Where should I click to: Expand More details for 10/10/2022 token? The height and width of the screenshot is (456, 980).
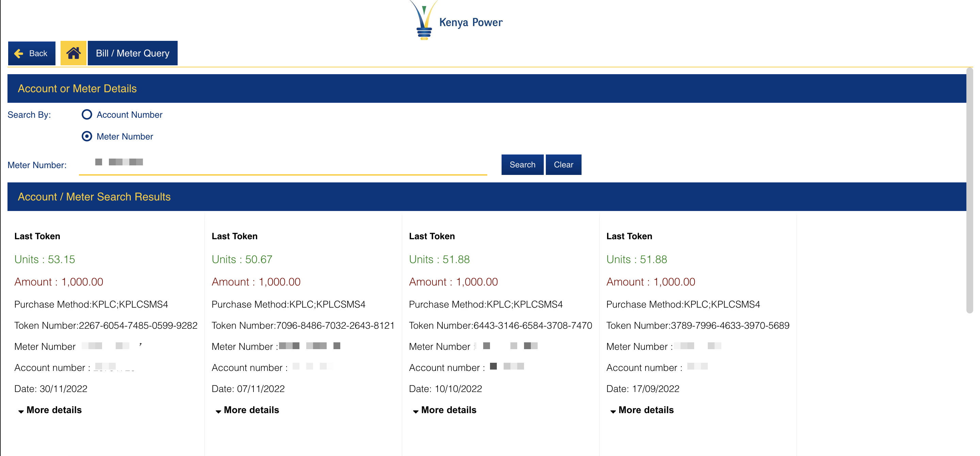[445, 410]
